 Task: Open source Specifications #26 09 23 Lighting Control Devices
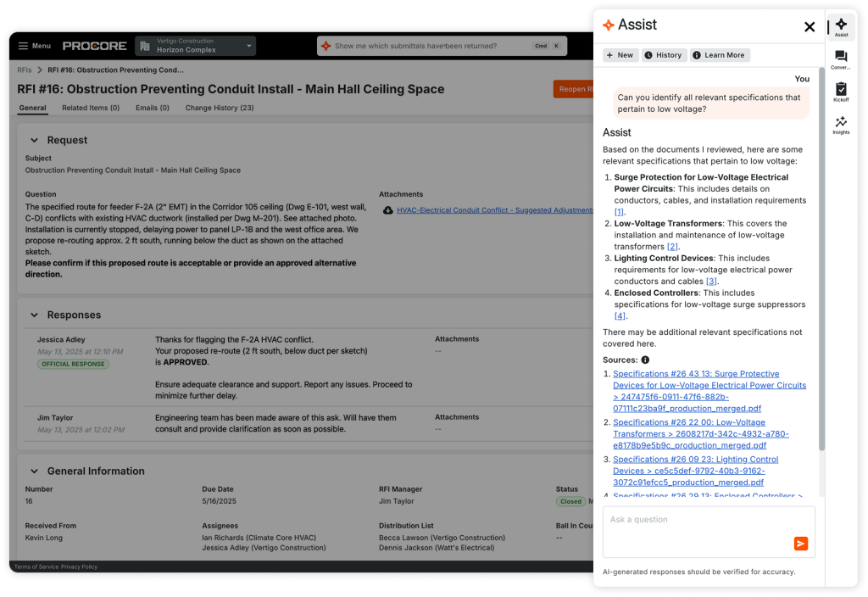695,471
